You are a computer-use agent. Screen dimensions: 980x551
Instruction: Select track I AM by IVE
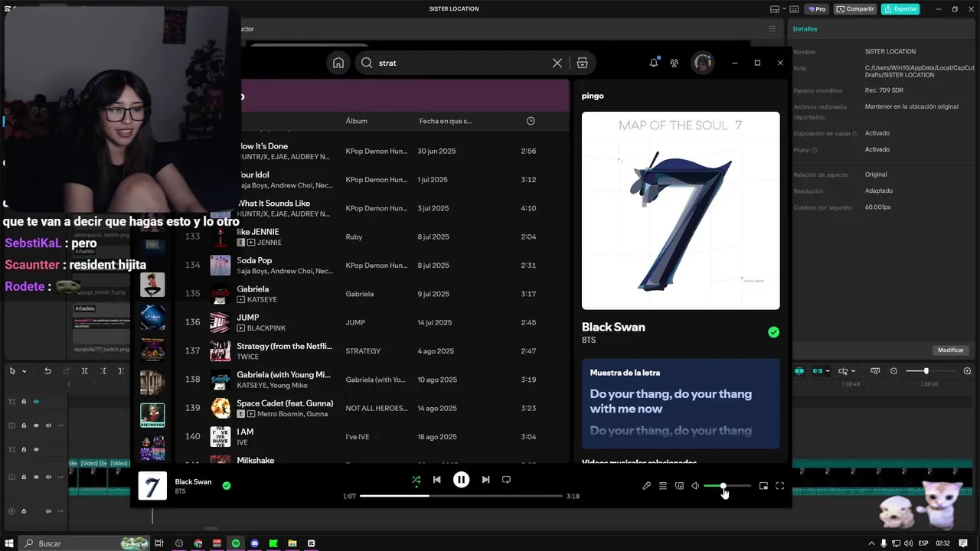(x=371, y=437)
